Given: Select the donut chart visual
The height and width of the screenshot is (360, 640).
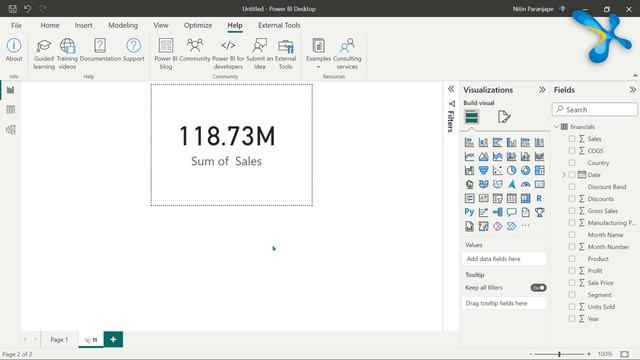Looking at the screenshot, I should pos(525,170).
